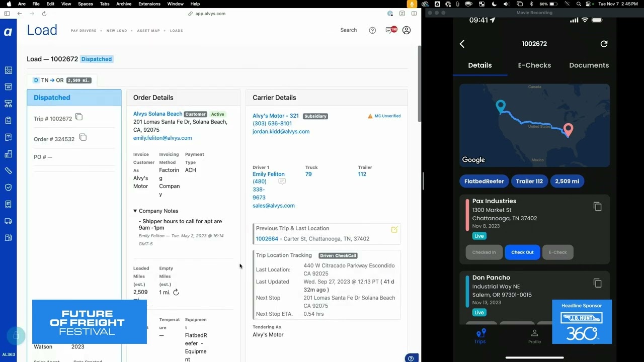Tap Check Out for Pax Industries
This screenshot has width=644, height=362.
[522, 252]
